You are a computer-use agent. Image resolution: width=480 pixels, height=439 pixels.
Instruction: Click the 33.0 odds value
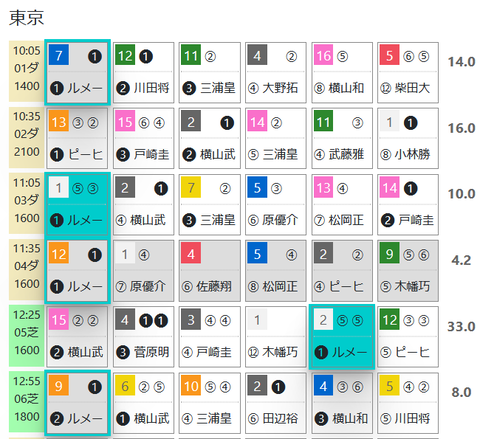[x=461, y=327]
